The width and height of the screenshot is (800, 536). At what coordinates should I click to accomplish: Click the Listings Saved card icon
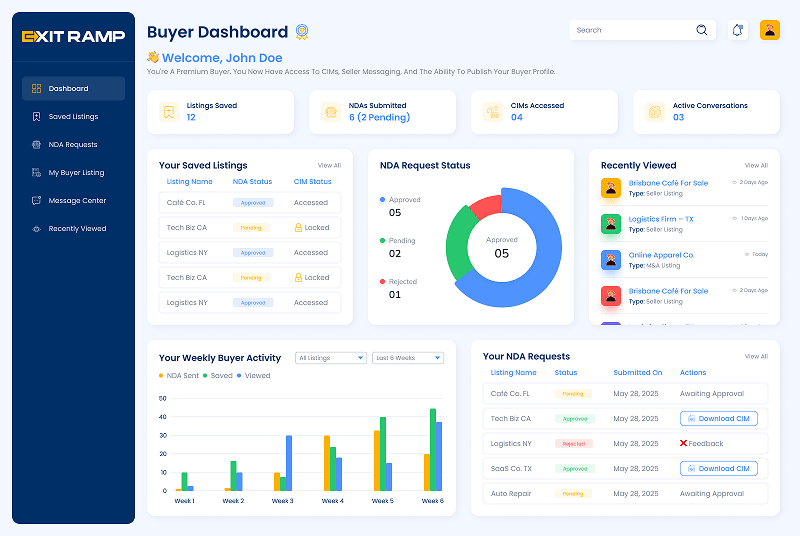(x=169, y=112)
